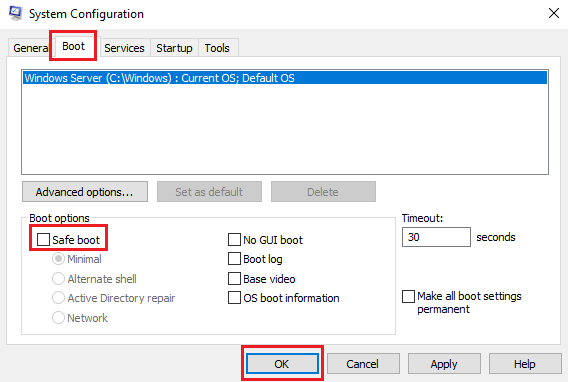
Task: Open the Services tab
Action: tap(124, 48)
